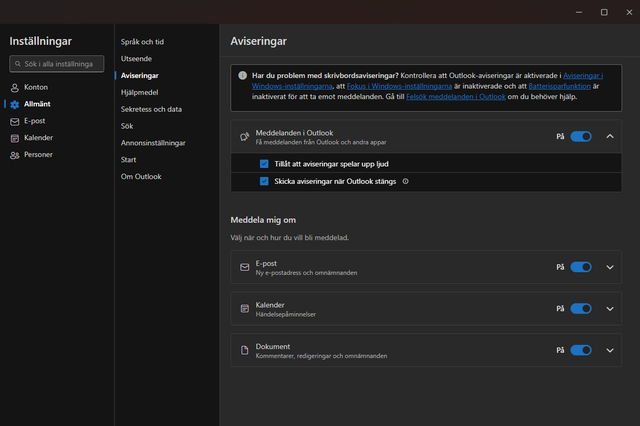This screenshot has width=640, height=426.
Task: Open Språk och tid settings
Action: click(x=142, y=42)
